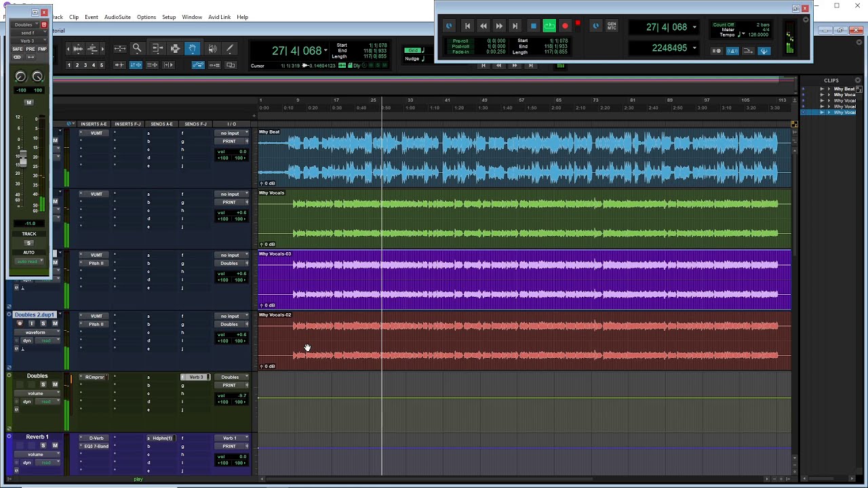Record-enable the Doubles 2.dup1 track
The height and width of the screenshot is (488, 868).
pyautogui.click(x=20, y=323)
